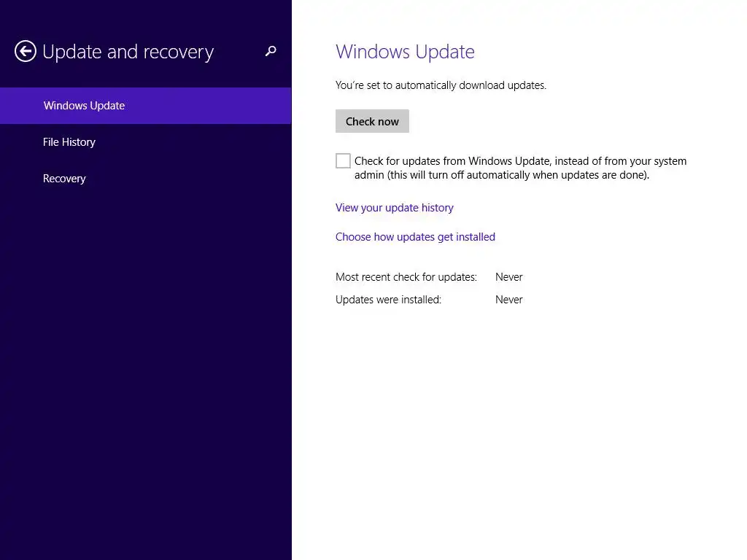Click the Windows Update page heading

pos(405,52)
